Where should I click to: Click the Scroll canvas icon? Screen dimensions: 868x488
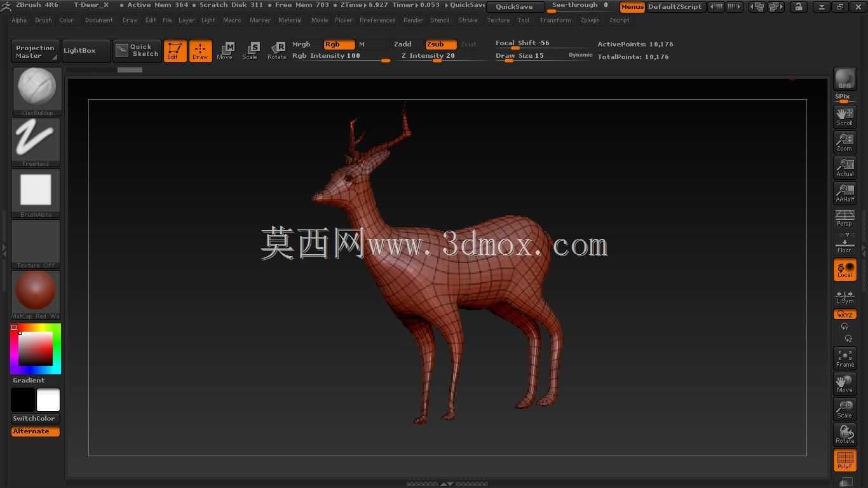[x=844, y=116]
